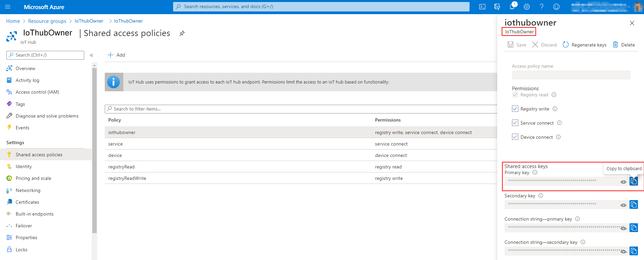
Task: Go to Home breadcrumb
Action: click(x=13, y=21)
